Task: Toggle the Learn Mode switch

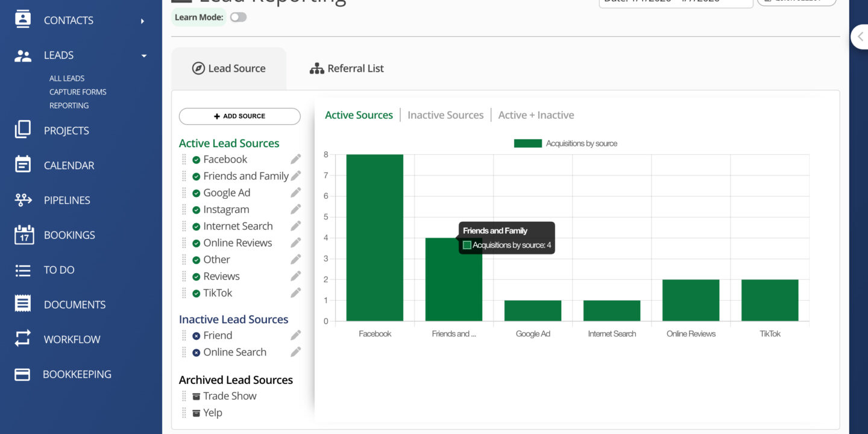Action: (x=238, y=17)
